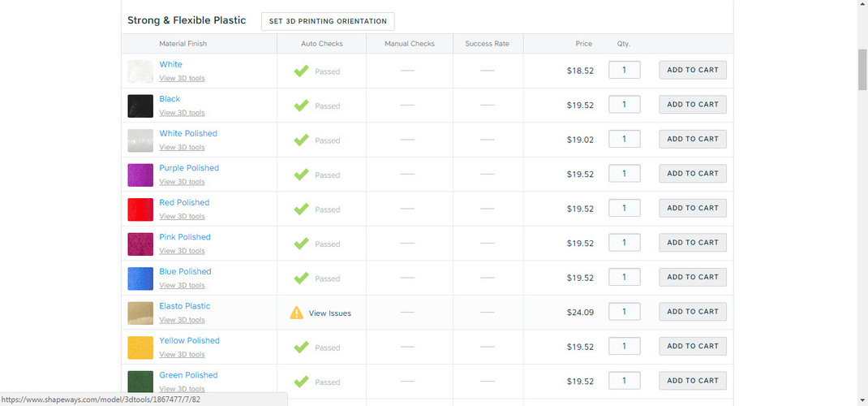Open Set 3D Printing Orientation
The width and height of the screenshot is (868, 406).
click(328, 22)
